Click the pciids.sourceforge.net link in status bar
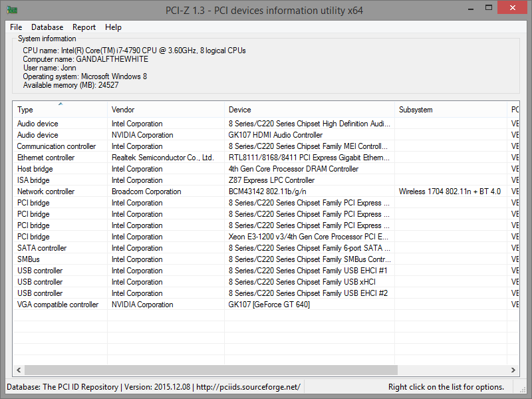 [248, 387]
